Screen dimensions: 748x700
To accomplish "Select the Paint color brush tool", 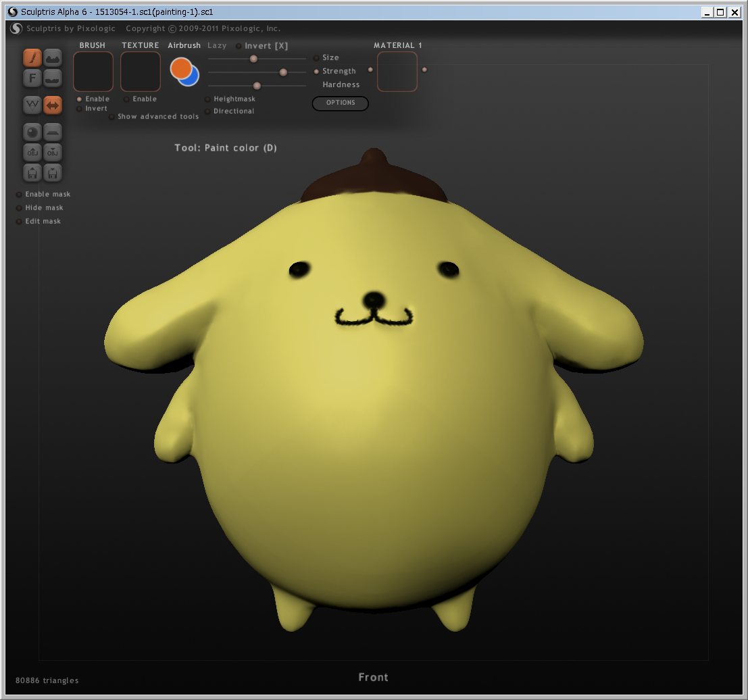I will (32, 57).
